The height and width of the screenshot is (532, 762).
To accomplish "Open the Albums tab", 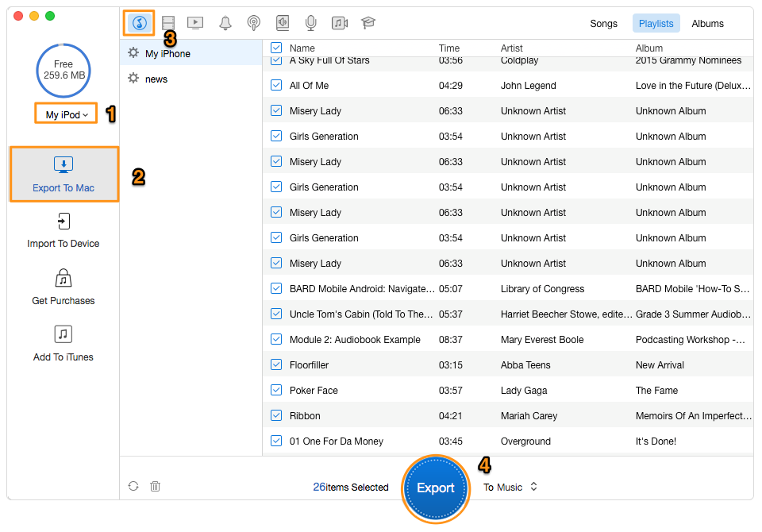I will click(707, 23).
